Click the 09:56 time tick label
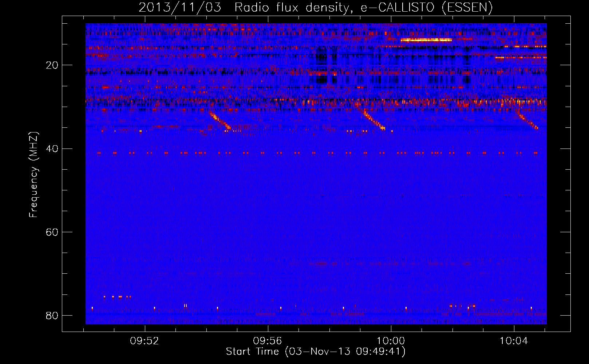589x364 pixels. pos(268,341)
